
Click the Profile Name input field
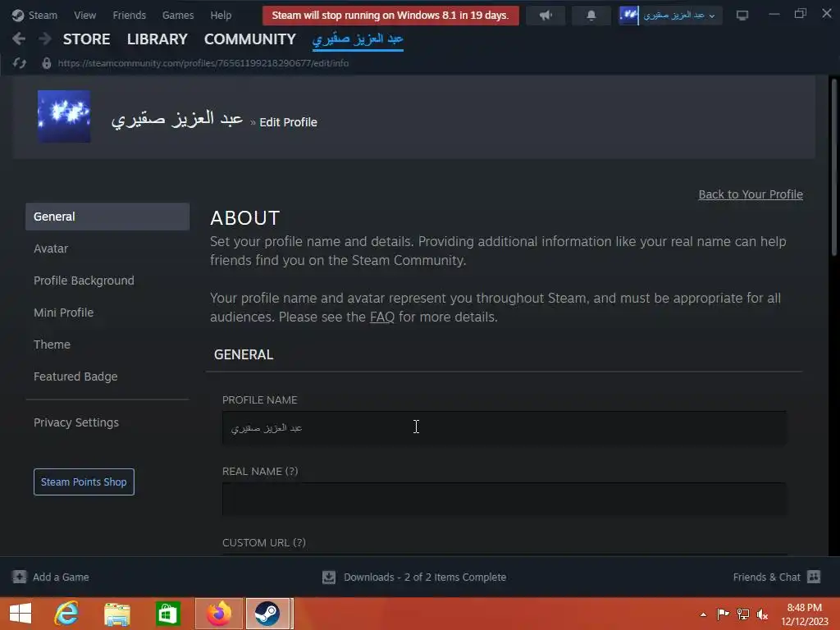[x=504, y=428]
